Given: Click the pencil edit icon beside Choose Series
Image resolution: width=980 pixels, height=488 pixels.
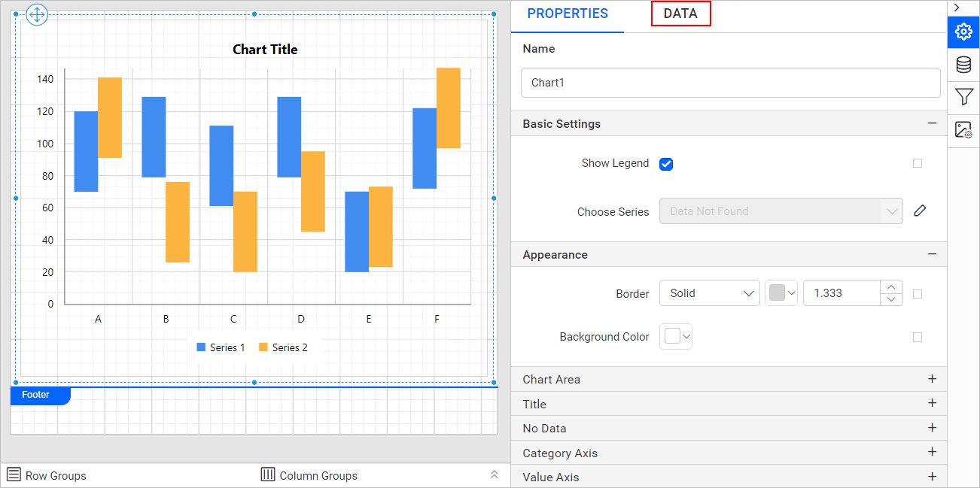Looking at the screenshot, I should click(x=919, y=211).
